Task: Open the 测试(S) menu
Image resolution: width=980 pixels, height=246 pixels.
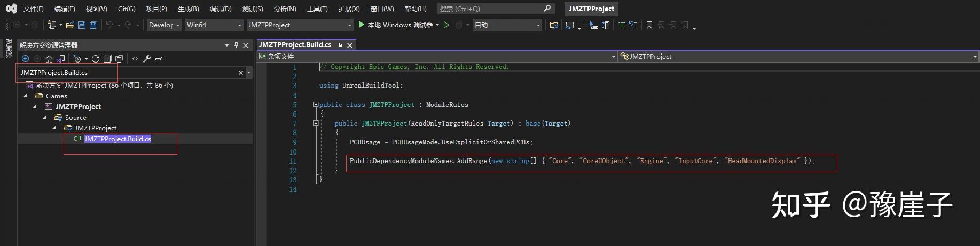Action: tap(253, 9)
